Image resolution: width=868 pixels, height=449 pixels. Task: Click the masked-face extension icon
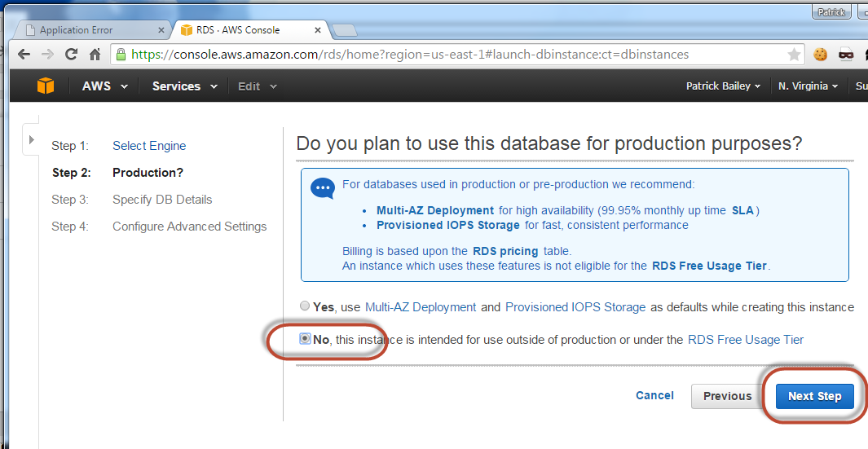point(846,55)
